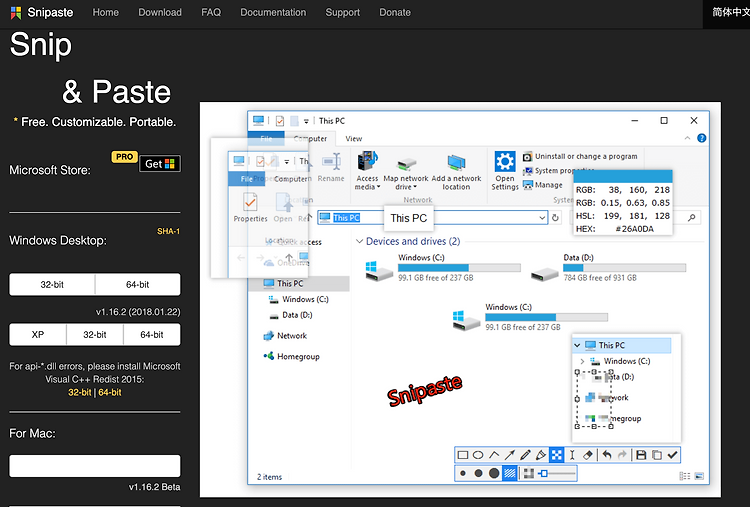Toggle the highlighted mosaic pattern style
This screenshot has height=507, width=750.
click(510, 474)
